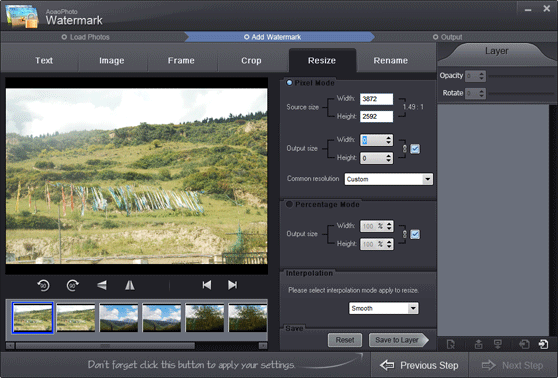This screenshot has width=558, height=378.
Task: Click the Layer panel header
Action: [x=497, y=52]
